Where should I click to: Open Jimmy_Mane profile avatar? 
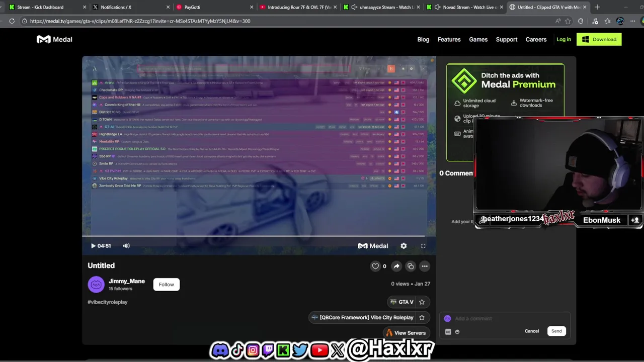coord(96,285)
